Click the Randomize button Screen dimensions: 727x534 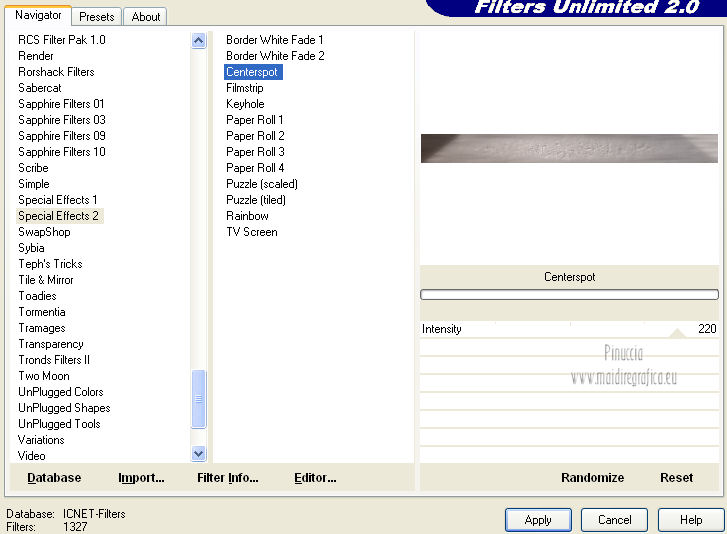pyautogui.click(x=592, y=477)
